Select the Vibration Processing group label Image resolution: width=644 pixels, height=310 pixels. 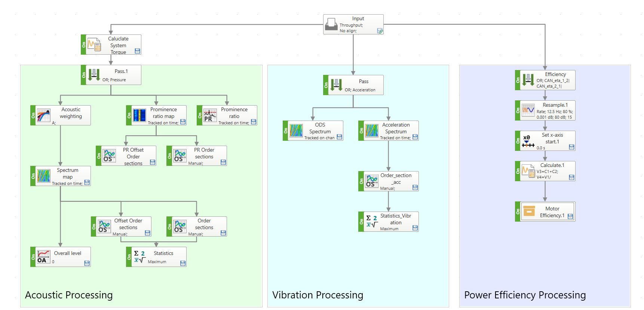318,295
